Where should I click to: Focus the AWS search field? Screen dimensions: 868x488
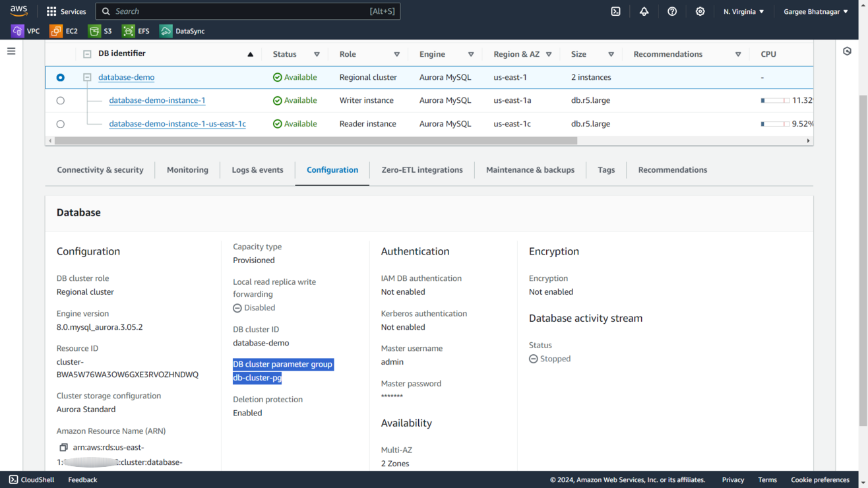(248, 11)
